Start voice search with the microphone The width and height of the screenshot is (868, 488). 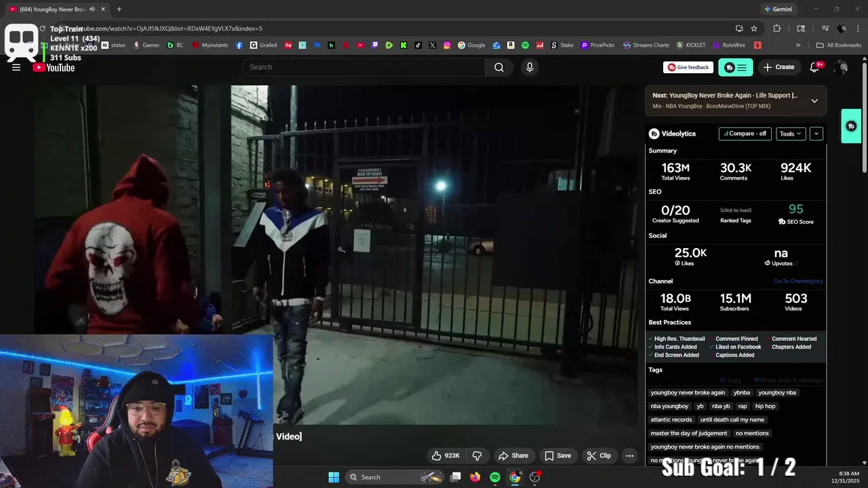coord(530,67)
